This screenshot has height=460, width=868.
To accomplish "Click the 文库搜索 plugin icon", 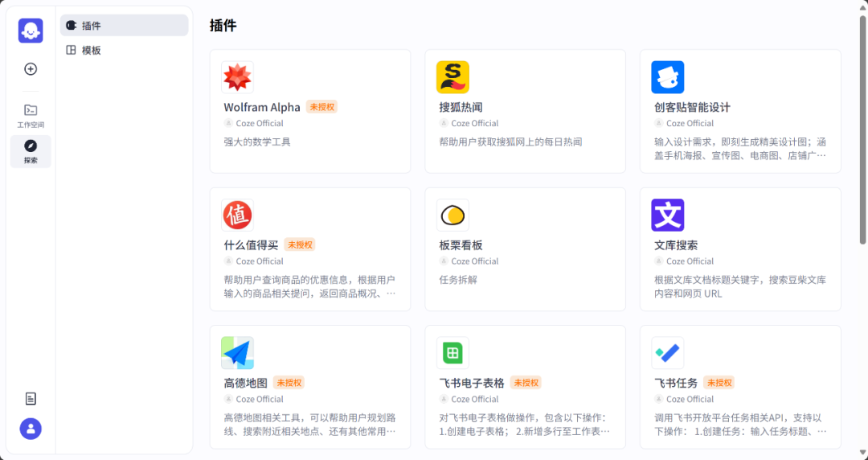I will click(x=668, y=215).
